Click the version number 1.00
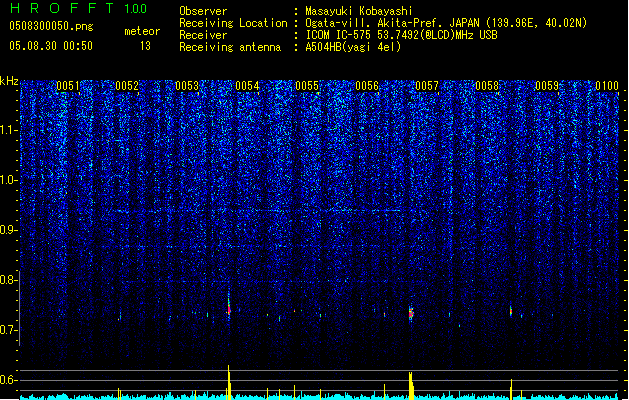Screen dimensions: 629x400 [x=136, y=8]
